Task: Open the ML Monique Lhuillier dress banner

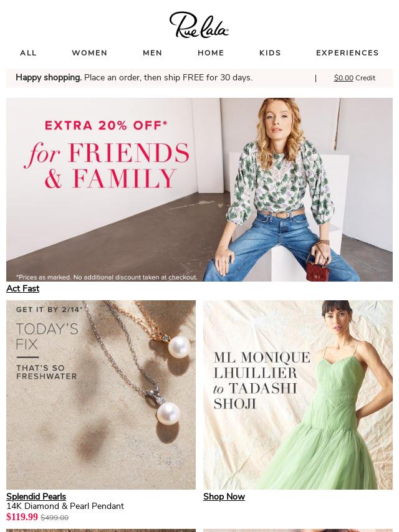Action: coord(298,394)
